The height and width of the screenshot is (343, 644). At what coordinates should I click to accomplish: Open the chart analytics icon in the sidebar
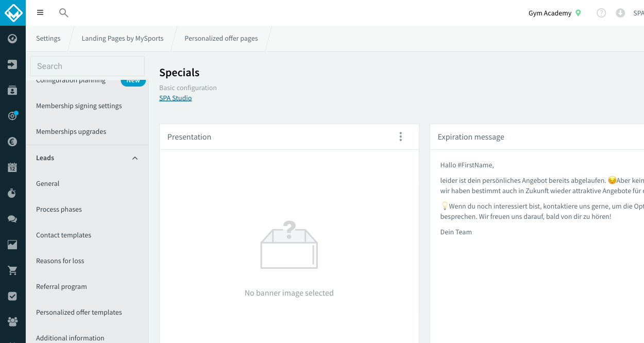(x=13, y=245)
